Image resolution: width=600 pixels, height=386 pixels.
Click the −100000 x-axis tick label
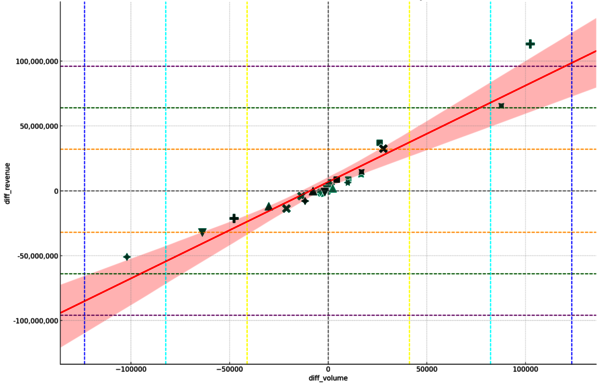tap(130, 369)
